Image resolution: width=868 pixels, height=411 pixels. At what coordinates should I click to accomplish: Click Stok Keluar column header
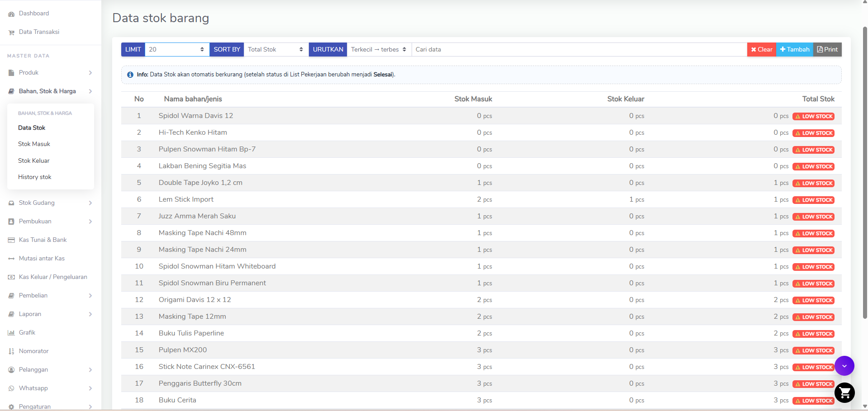pyautogui.click(x=626, y=99)
